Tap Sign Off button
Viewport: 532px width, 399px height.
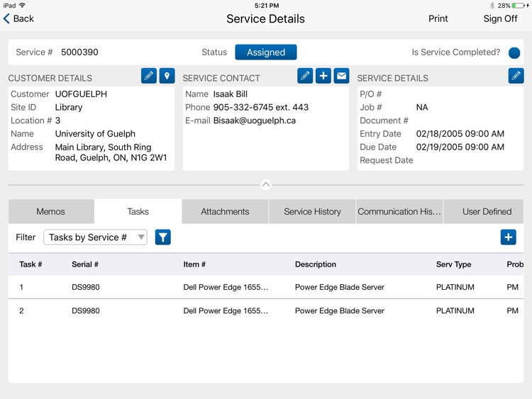500,18
